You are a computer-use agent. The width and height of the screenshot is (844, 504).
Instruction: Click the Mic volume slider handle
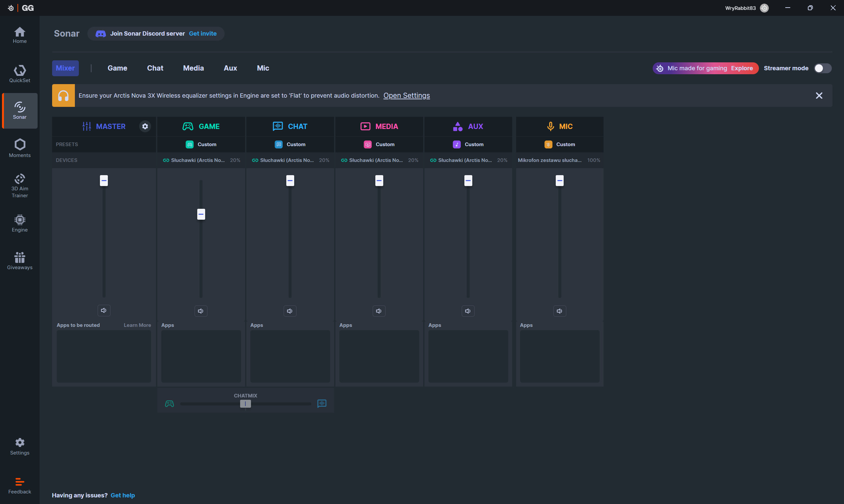pyautogui.click(x=559, y=181)
